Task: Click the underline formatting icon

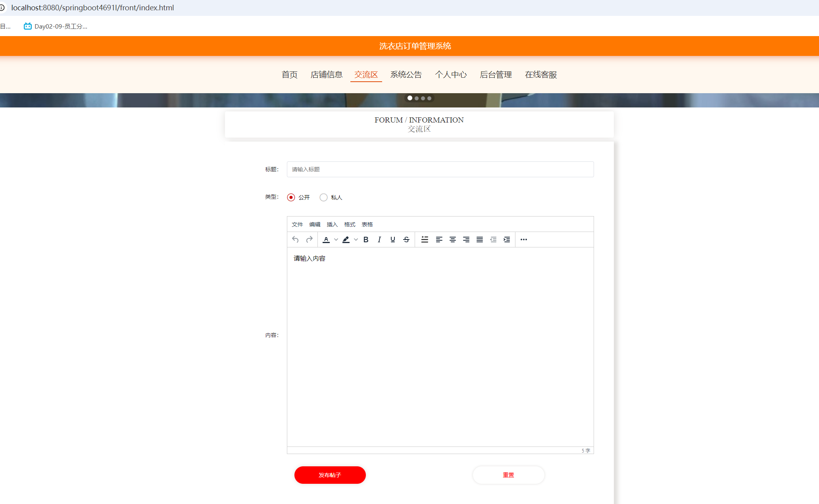Action: pos(393,240)
